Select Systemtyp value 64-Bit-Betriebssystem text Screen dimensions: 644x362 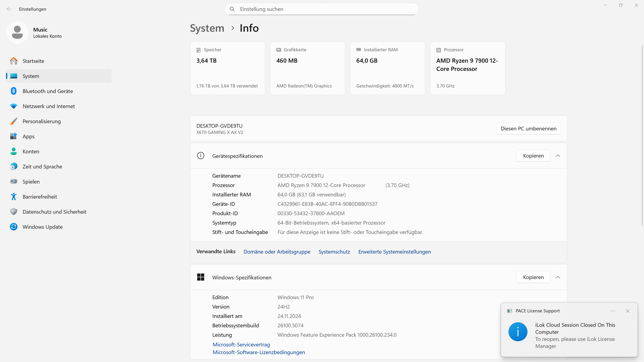click(x=332, y=223)
